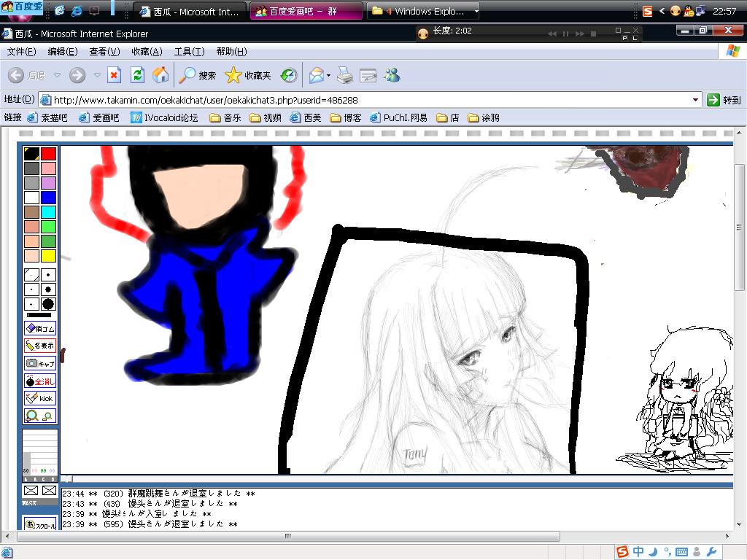The image size is (747, 560).
Task: Open the 帮助(H) menu
Action: tap(231, 52)
